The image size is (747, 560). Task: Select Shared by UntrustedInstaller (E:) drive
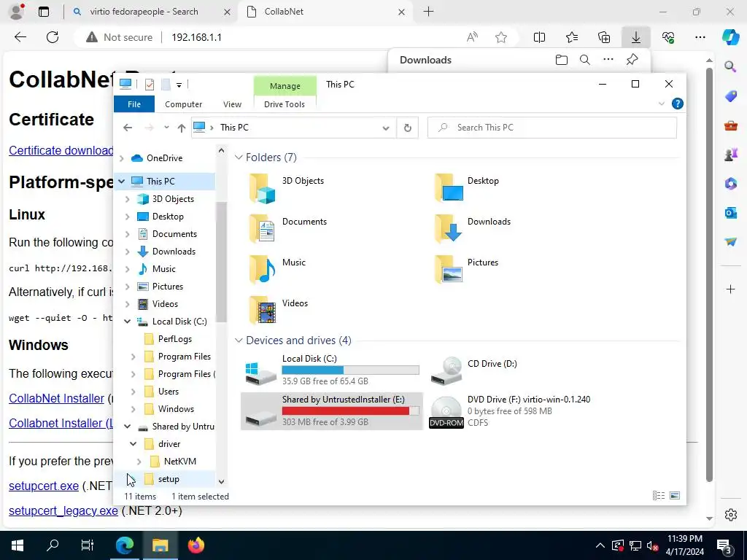click(x=332, y=411)
